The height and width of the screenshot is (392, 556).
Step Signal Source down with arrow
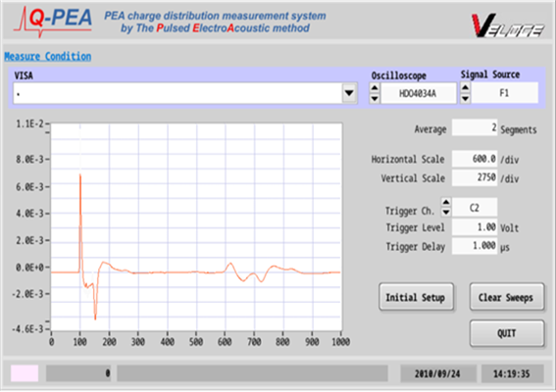tap(465, 98)
